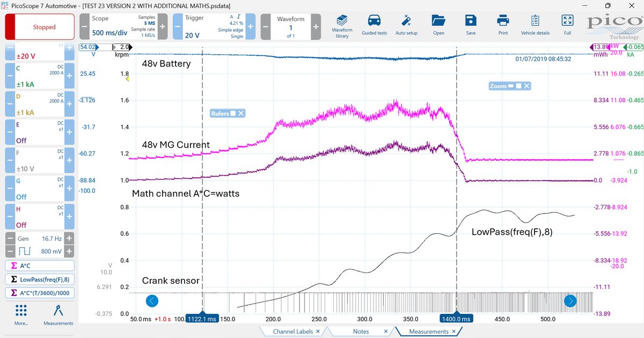644x338 pixels.
Task: Close the Measurements bottom tab
Action: point(453,332)
